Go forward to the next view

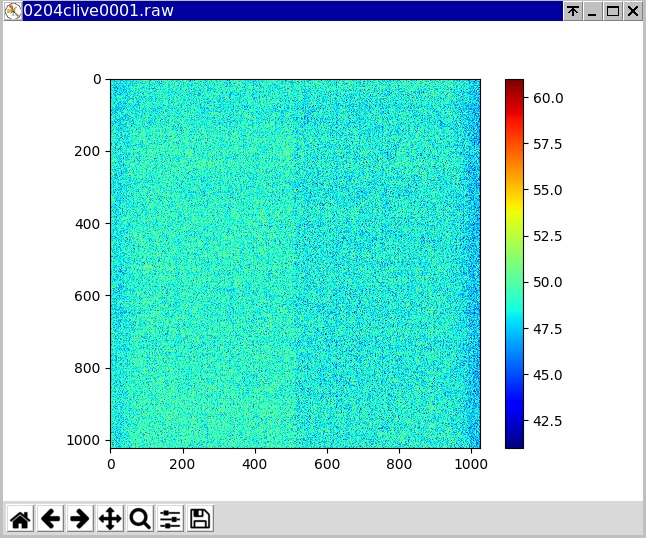point(80,518)
